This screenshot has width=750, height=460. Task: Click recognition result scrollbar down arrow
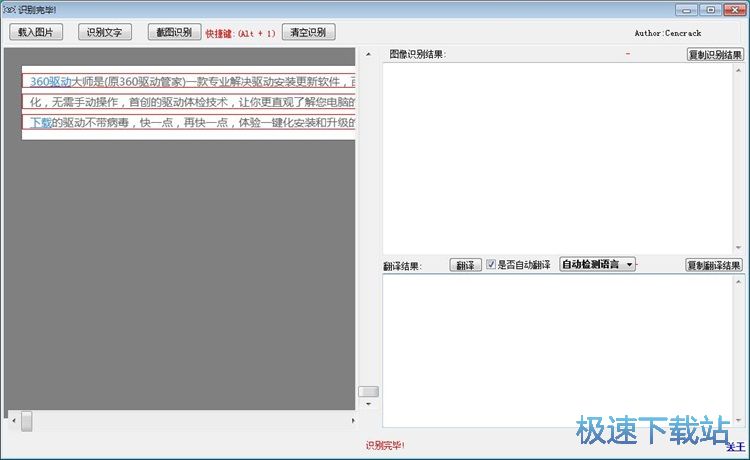click(x=739, y=247)
